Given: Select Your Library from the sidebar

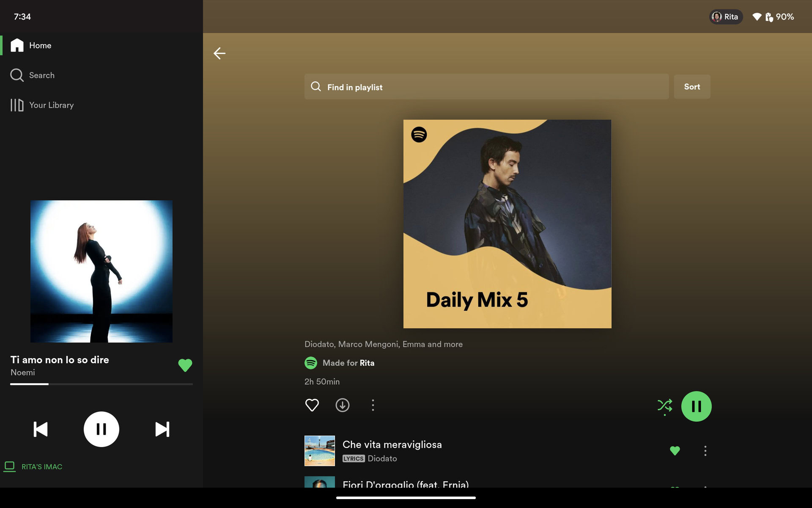Looking at the screenshot, I should [52, 105].
